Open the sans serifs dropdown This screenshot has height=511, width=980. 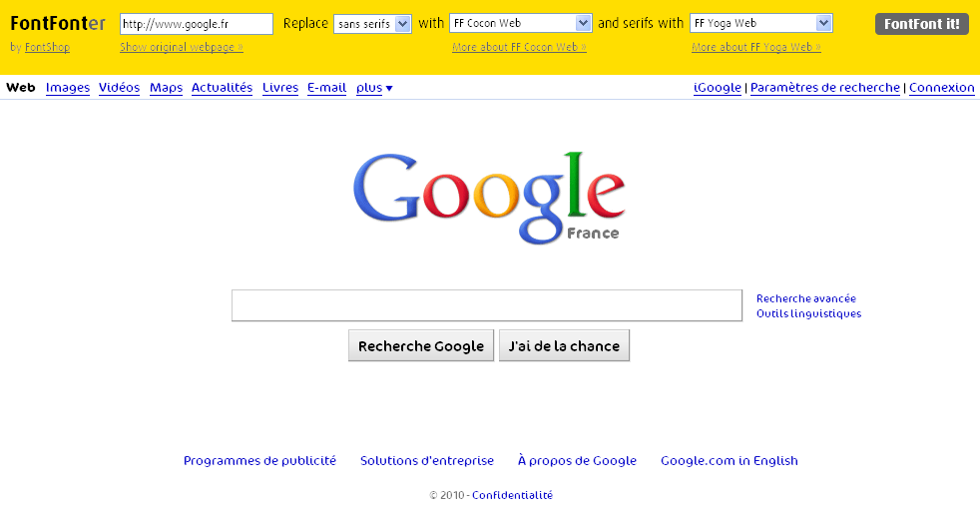point(372,24)
